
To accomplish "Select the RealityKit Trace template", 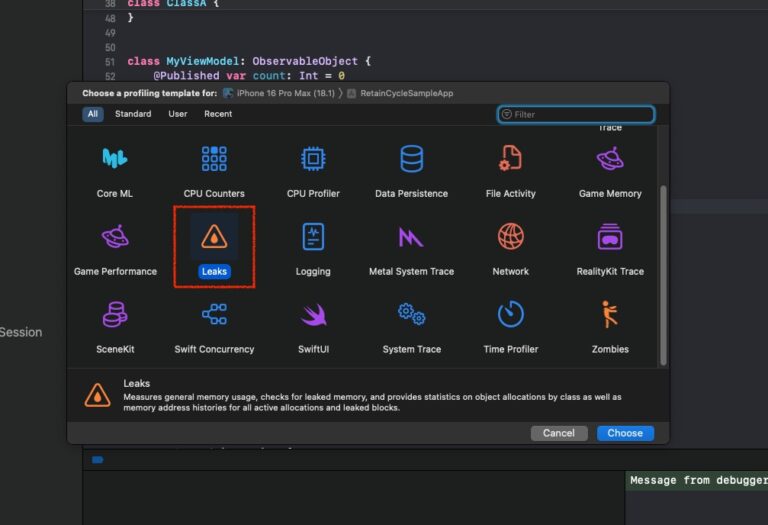I will click(610, 249).
